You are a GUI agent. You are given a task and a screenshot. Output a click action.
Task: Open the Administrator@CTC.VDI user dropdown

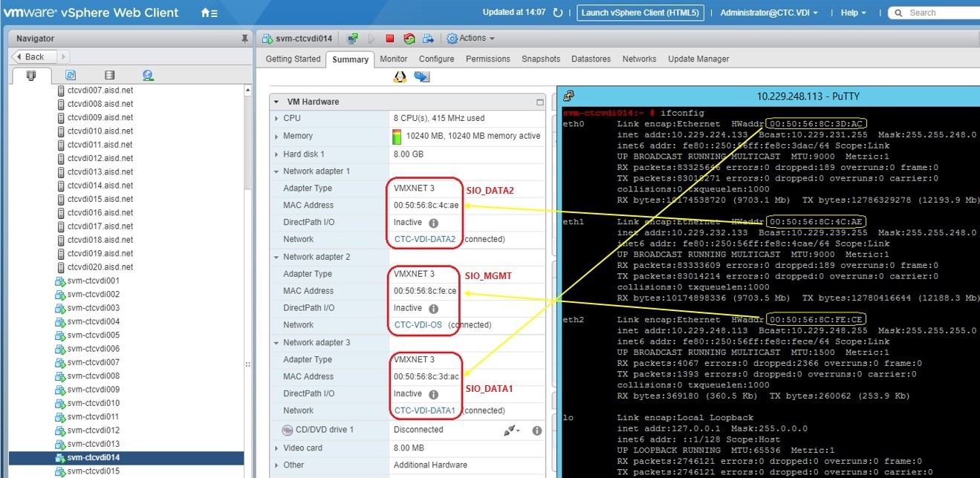pos(769,13)
